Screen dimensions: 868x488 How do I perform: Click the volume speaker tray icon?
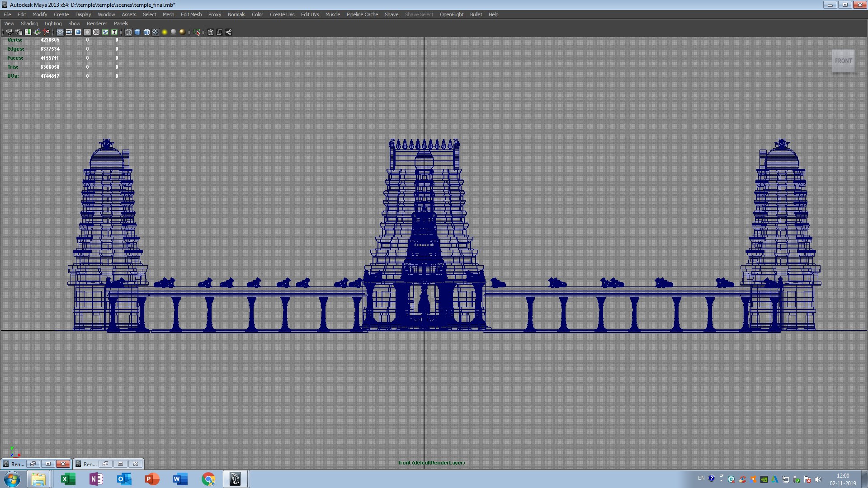tap(818, 479)
